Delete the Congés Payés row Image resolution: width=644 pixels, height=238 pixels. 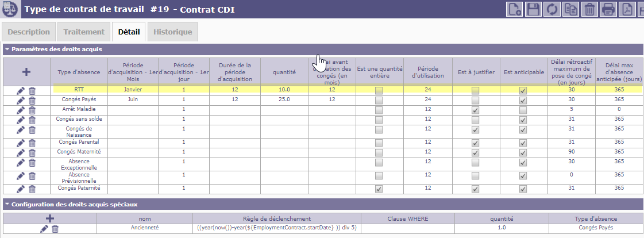(x=32, y=100)
